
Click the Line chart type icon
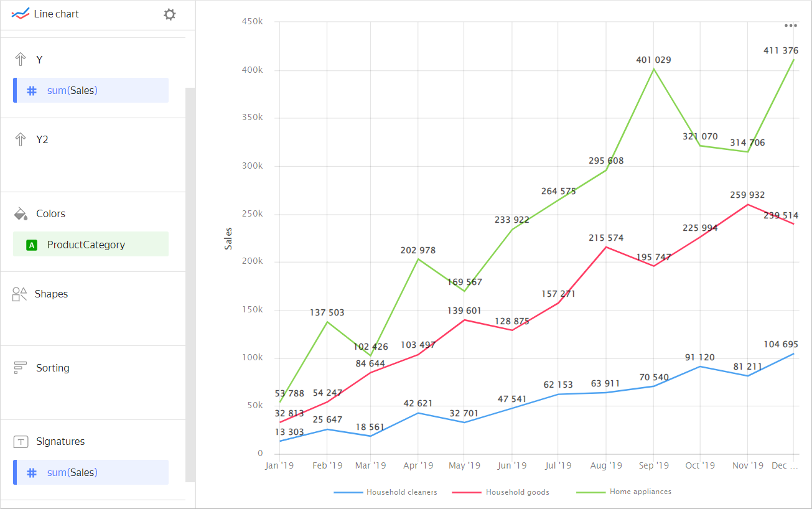20,13
